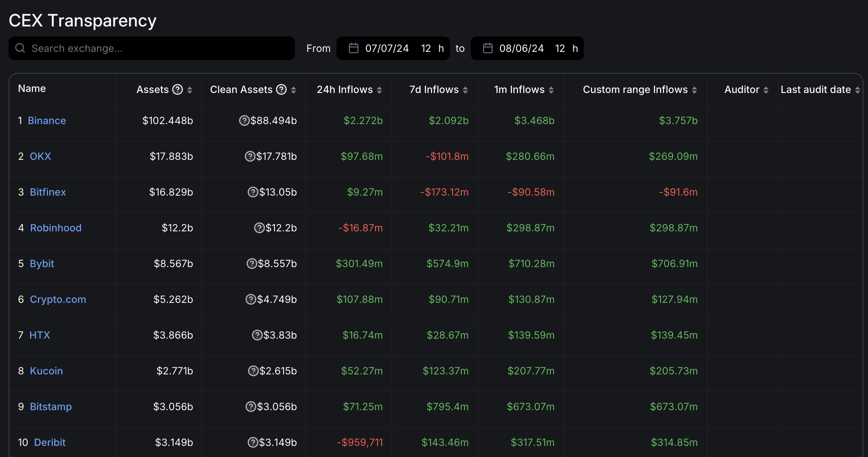868x457 pixels.
Task: Click help icon beside Kucoin $2.615b
Action: pos(253,371)
